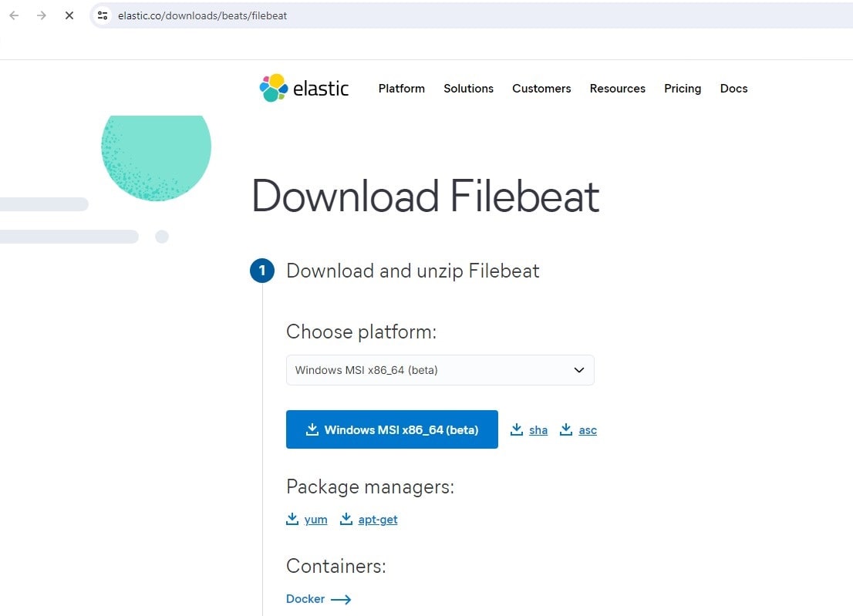Open the Resources nav menu

(617, 89)
